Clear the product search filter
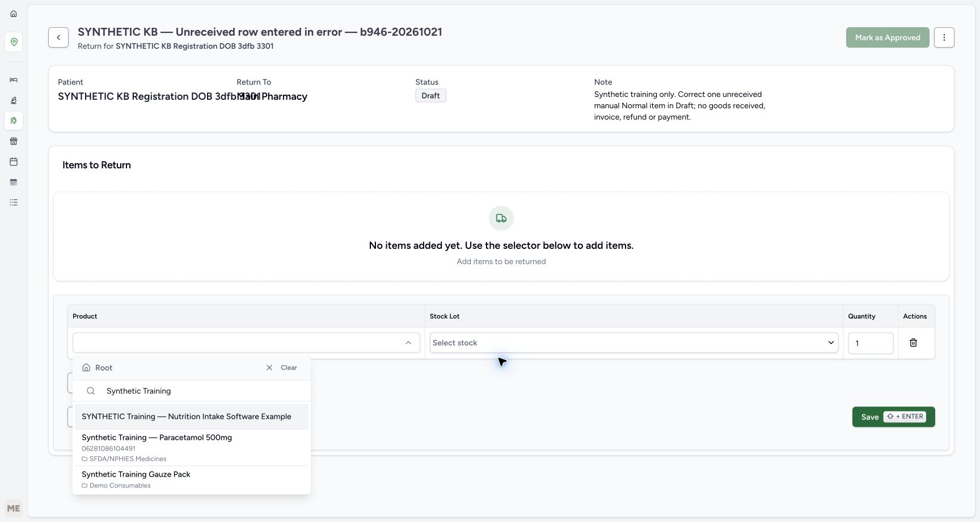Viewport: 980px width, 522px height. (x=289, y=367)
